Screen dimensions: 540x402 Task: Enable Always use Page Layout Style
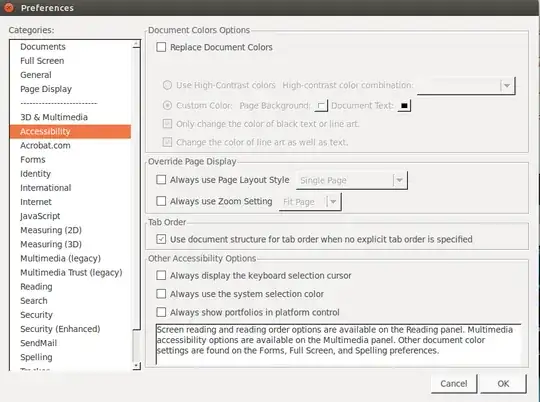click(161, 179)
